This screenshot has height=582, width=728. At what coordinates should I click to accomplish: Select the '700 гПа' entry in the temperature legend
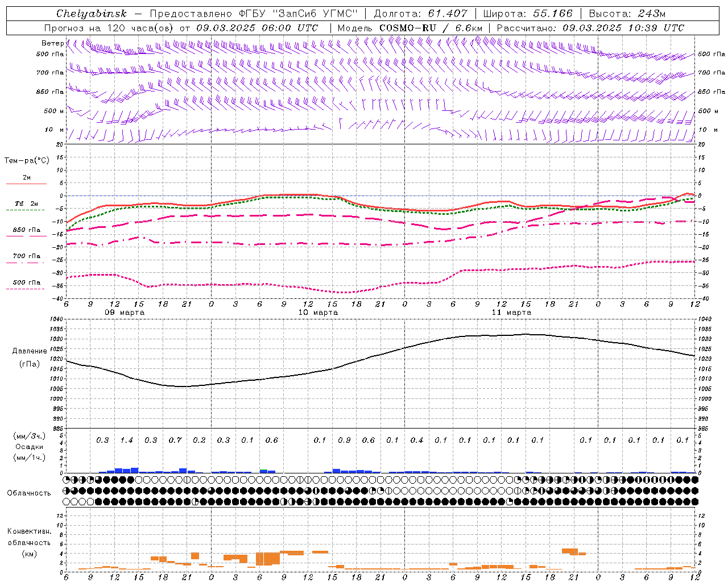click(27, 256)
